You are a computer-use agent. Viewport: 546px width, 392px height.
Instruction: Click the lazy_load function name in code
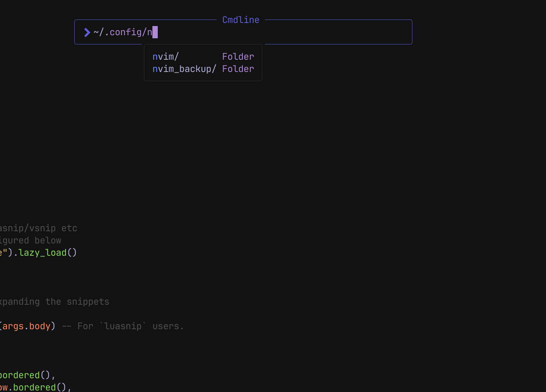point(43,253)
